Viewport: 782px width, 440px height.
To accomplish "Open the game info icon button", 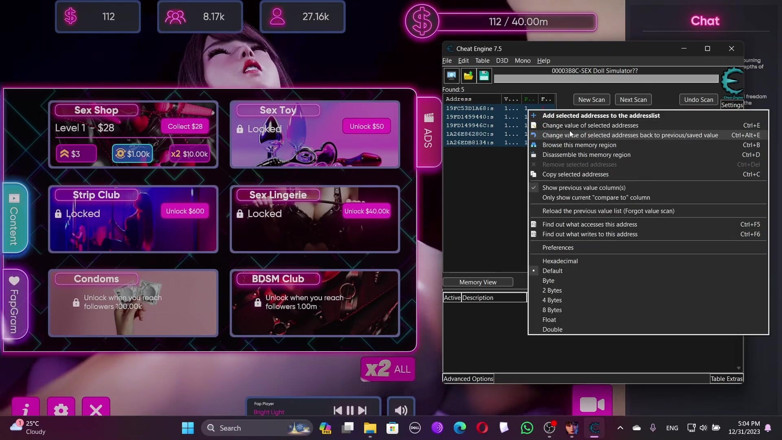I will pyautogui.click(x=26, y=409).
